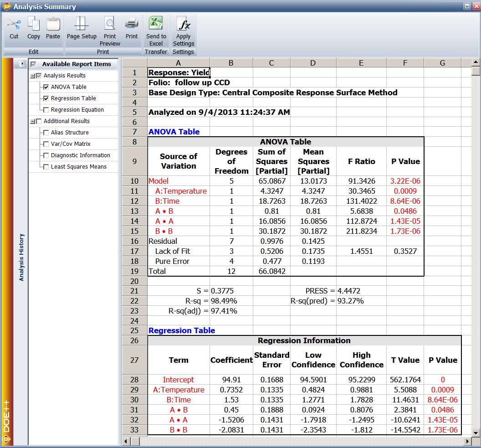Click the Model F Ratio value 91.3426
The height and width of the screenshot is (448, 481).
[x=362, y=181]
